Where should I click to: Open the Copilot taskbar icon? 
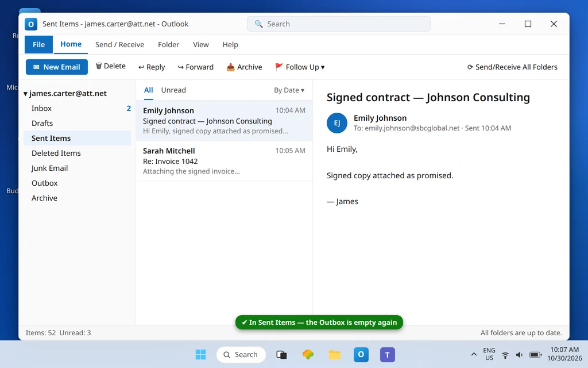pyautogui.click(x=308, y=354)
